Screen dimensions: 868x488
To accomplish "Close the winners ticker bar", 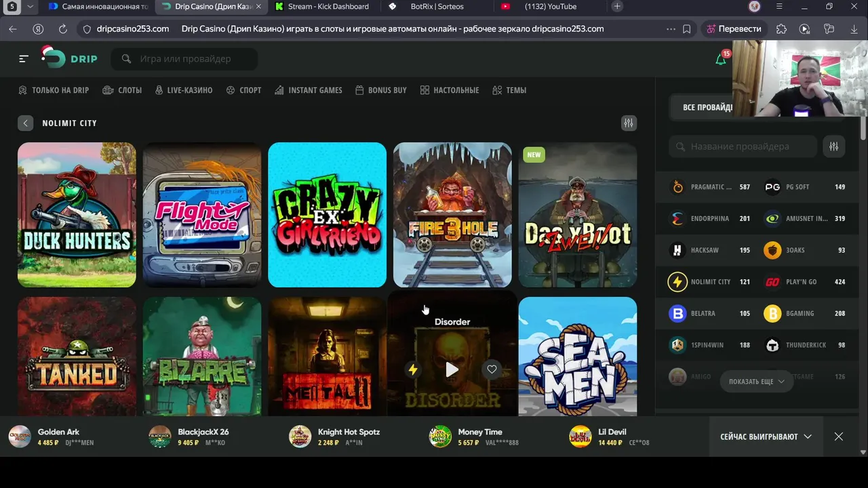I will (839, 436).
